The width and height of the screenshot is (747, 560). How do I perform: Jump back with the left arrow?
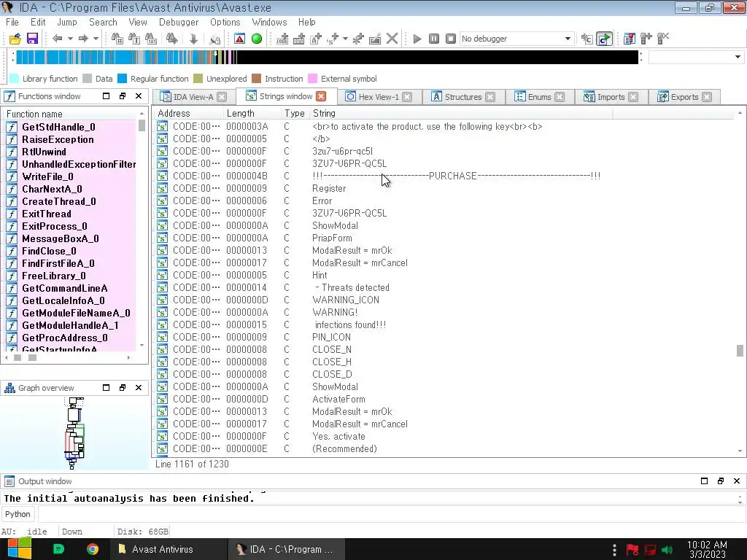point(57,39)
